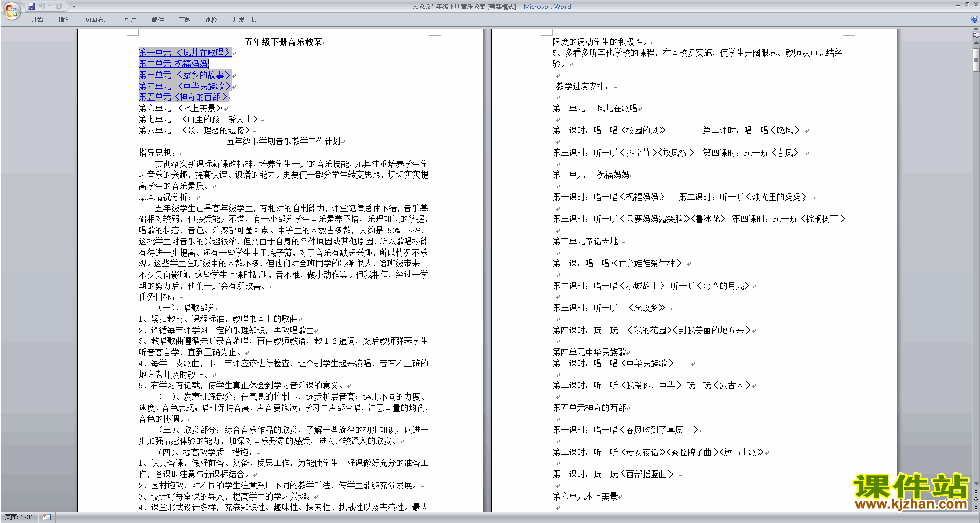Image resolution: width=980 pixels, height=523 pixels.
Task: Click the 第六单元水上美景 line on page two
Action: 585,496
